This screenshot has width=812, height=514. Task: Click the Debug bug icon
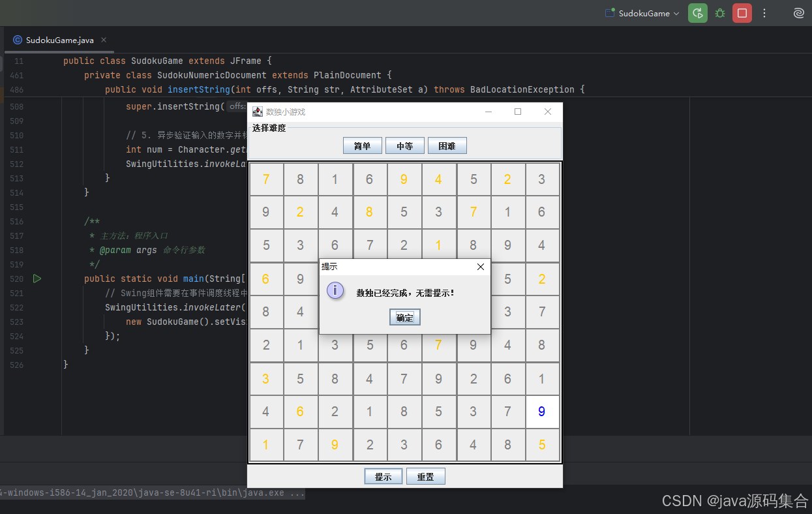click(x=720, y=13)
